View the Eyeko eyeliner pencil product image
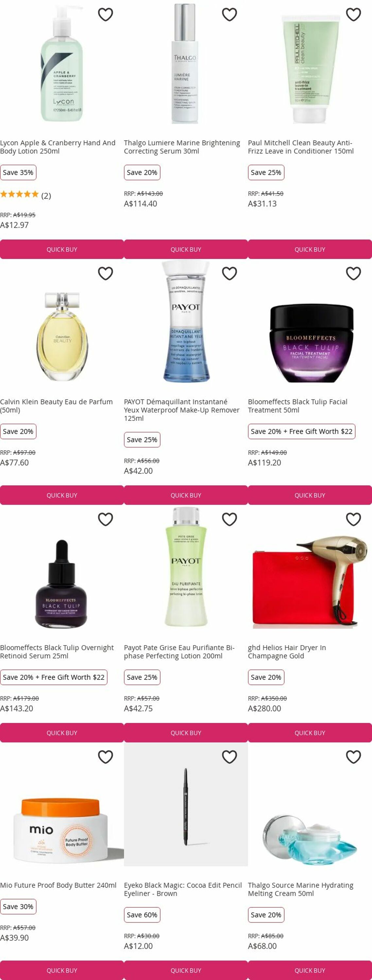The image size is (372, 980). [186, 805]
